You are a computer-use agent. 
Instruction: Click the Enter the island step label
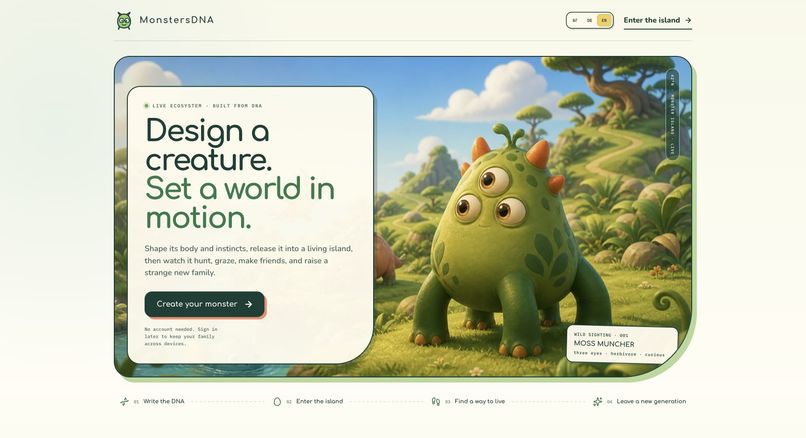(319, 402)
